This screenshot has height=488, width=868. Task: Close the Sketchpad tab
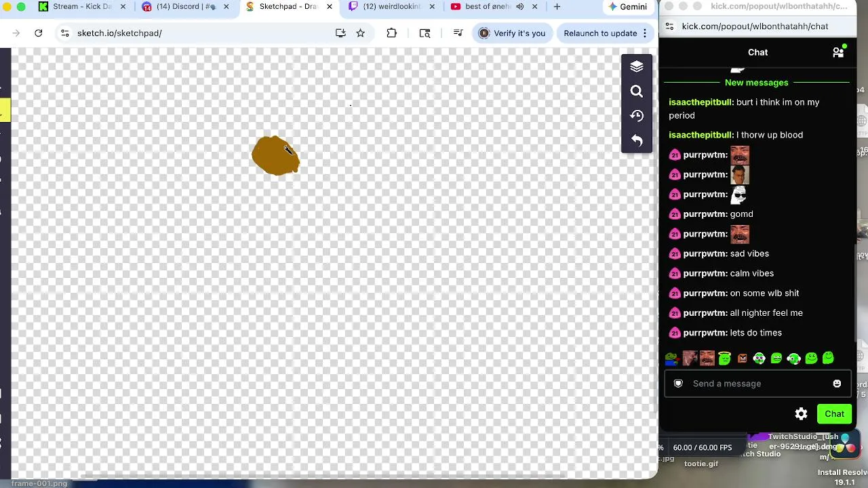tap(329, 7)
